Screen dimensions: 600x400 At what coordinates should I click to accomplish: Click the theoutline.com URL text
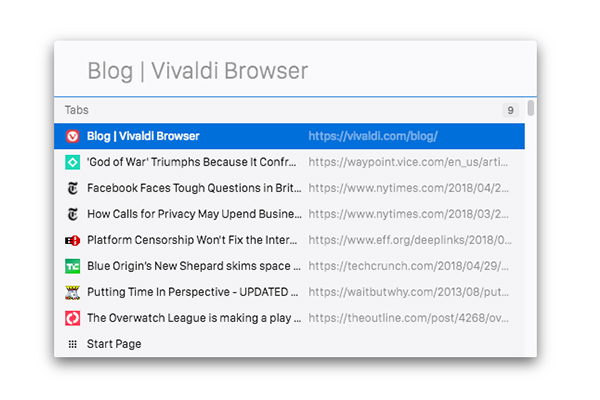coord(408,318)
